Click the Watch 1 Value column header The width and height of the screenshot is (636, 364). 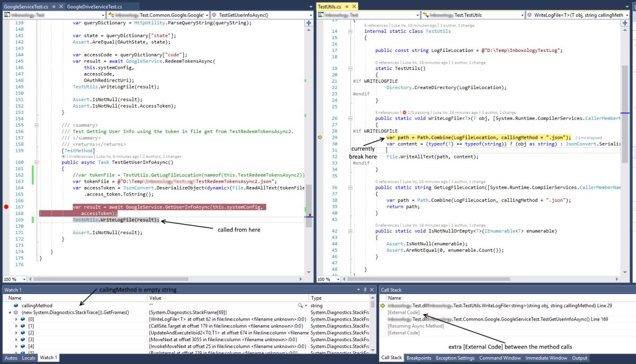click(228, 298)
